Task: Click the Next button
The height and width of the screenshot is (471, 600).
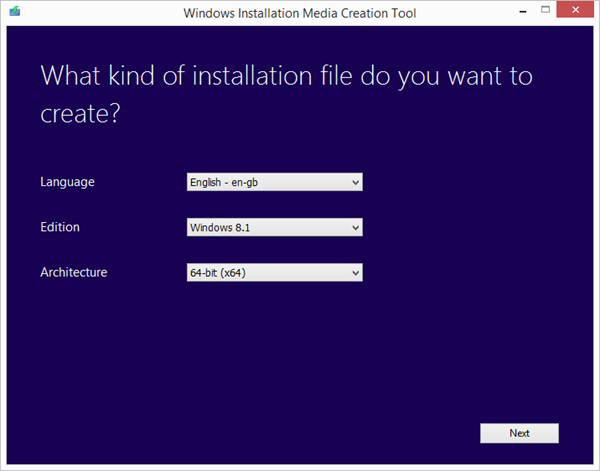Action: coord(519,433)
